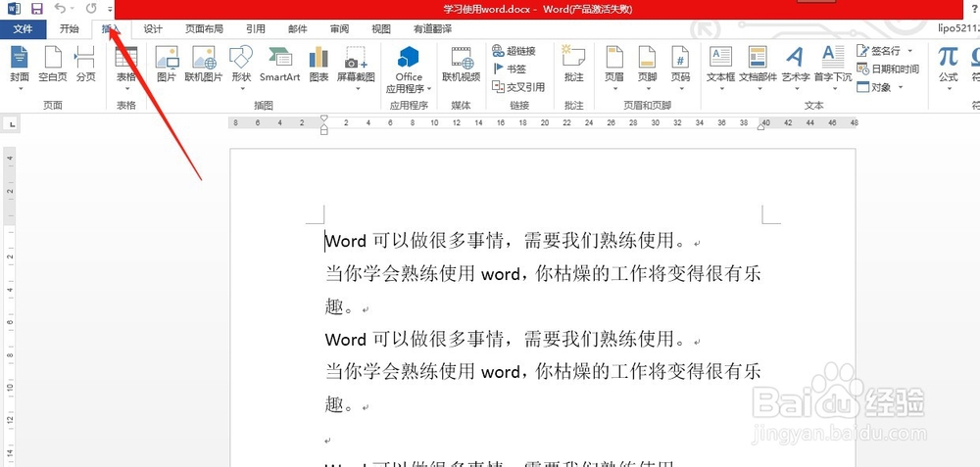
Task: Expand the shapes (形状) dropdown arrow
Action: point(242,89)
